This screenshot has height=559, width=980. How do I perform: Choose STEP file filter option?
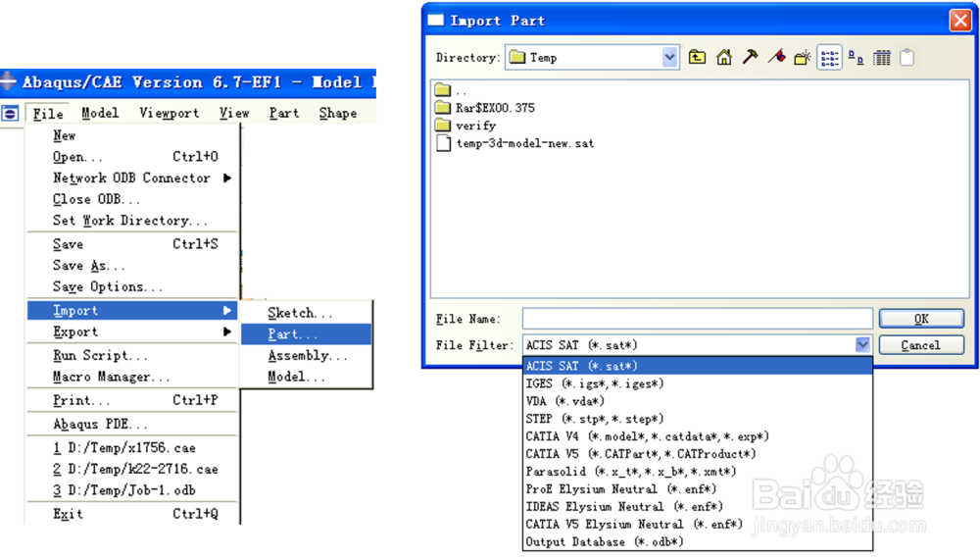[x=698, y=419]
